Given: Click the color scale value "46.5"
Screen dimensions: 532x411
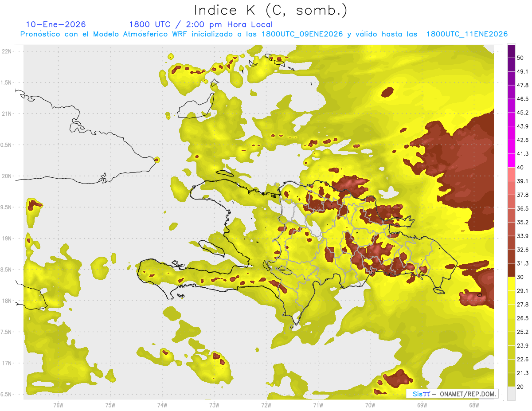Looking at the screenshot, I should (523, 99).
